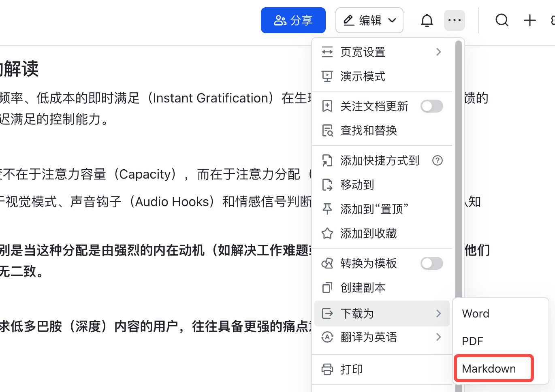Click the notification bell icon

[x=427, y=20]
